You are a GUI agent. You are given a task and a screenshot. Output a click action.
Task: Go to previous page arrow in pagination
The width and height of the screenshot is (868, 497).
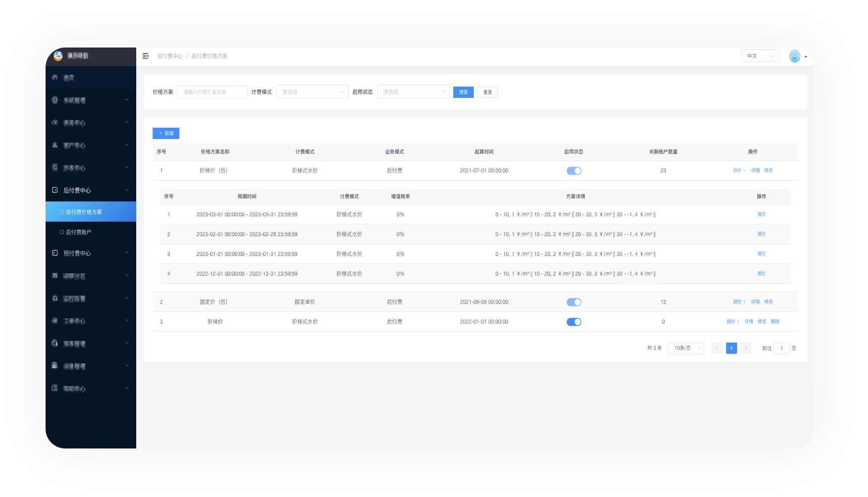click(x=716, y=348)
